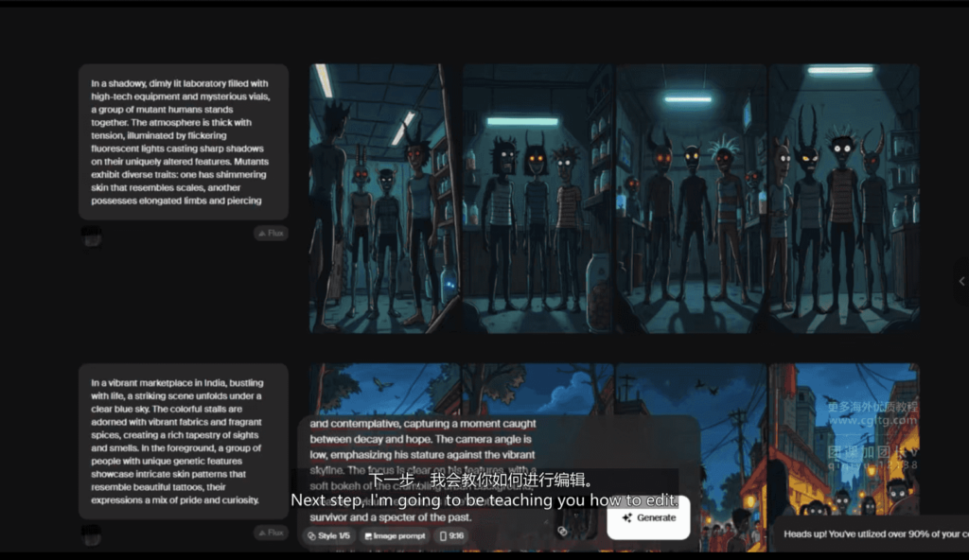Open the fourth mutant laboratory image
The width and height of the screenshot is (969, 560).
point(844,199)
